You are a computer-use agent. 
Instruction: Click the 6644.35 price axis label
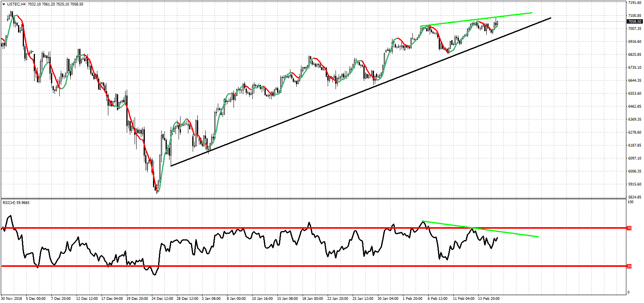pos(635,81)
